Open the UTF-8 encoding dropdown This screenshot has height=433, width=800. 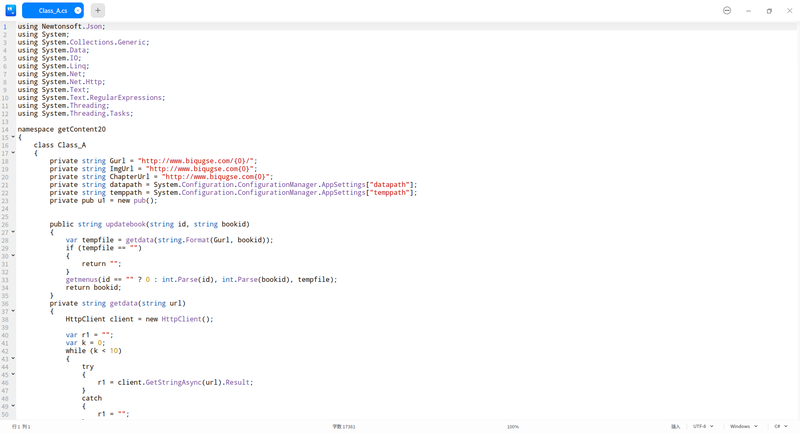[703, 426]
